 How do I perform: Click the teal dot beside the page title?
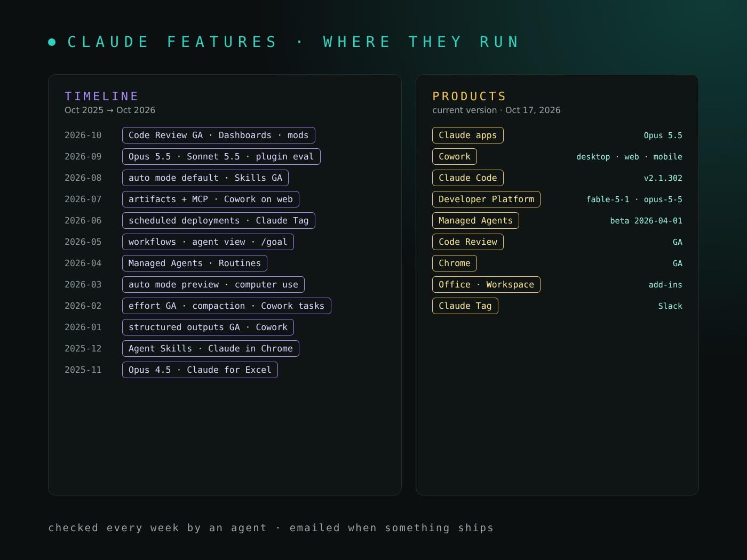[52, 42]
